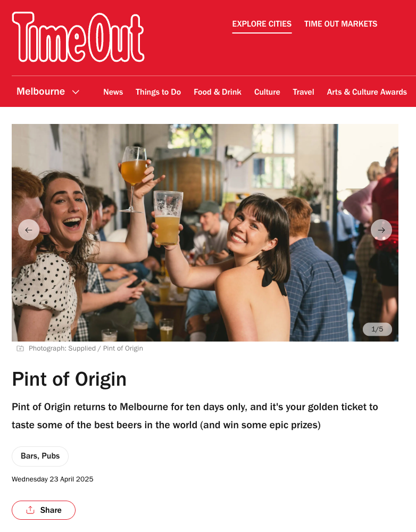Open Things to Do section

tap(158, 92)
